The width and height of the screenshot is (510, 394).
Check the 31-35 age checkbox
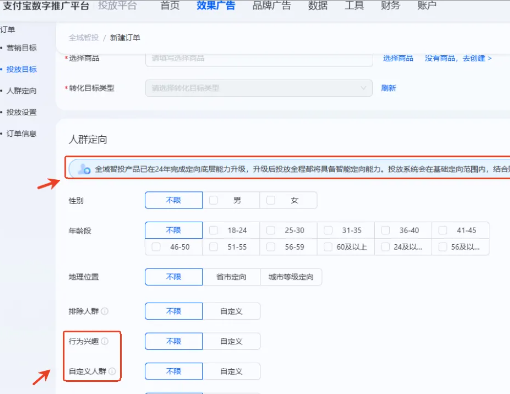pos(328,230)
